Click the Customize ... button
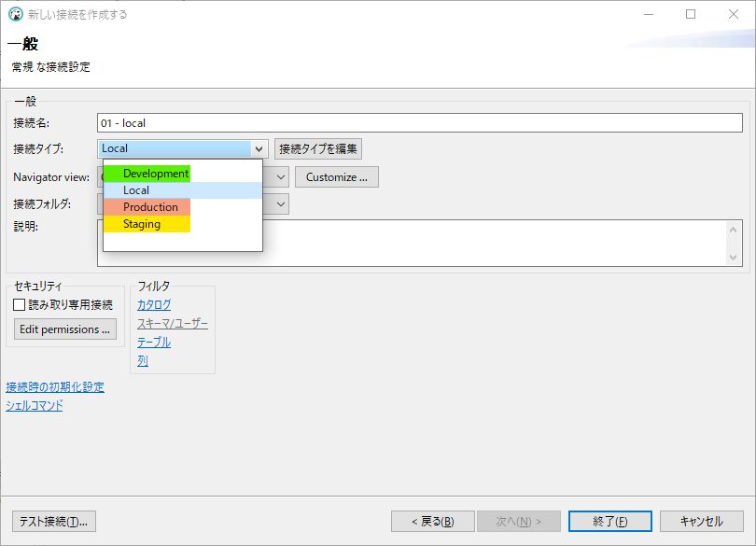Viewport: 756px width, 546px height. [337, 177]
